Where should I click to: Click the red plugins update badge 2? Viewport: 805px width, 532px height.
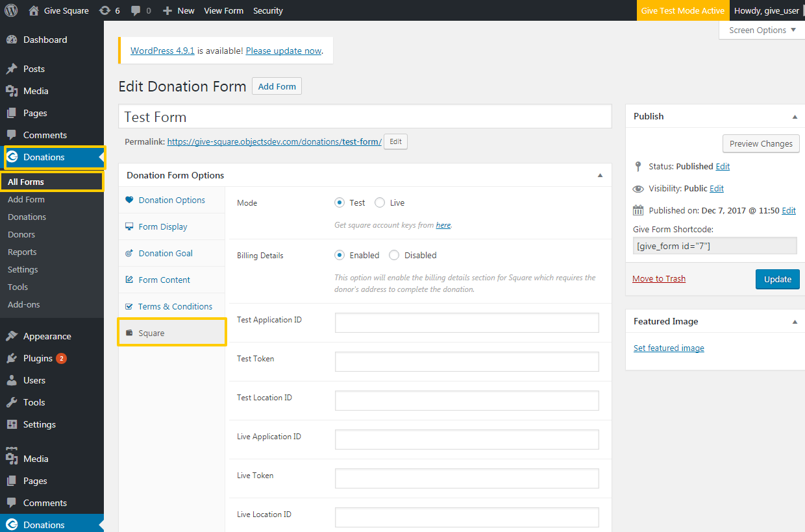click(x=61, y=358)
